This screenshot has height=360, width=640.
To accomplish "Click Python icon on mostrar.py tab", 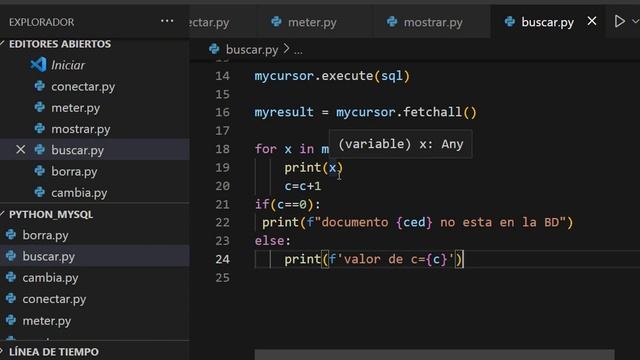I will (392, 22).
